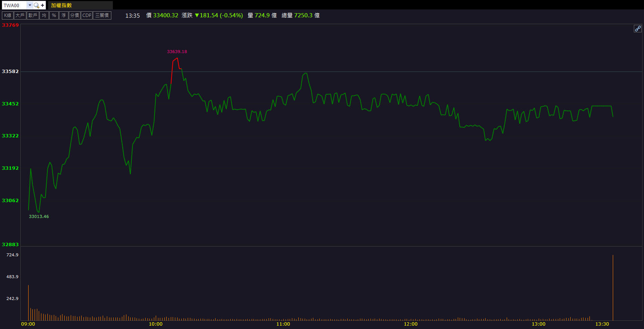Click the plus add-symbol icon
This screenshot has height=329, width=644.
[x=43, y=5]
